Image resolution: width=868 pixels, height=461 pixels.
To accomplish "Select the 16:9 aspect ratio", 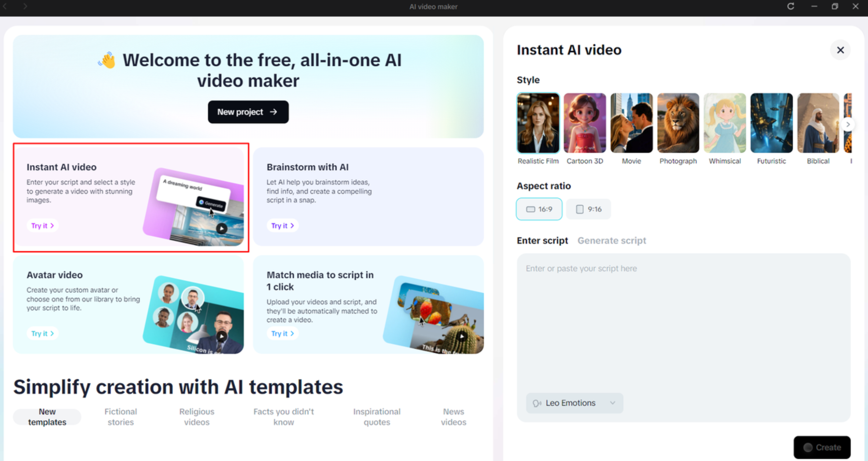I will coord(539,209).
